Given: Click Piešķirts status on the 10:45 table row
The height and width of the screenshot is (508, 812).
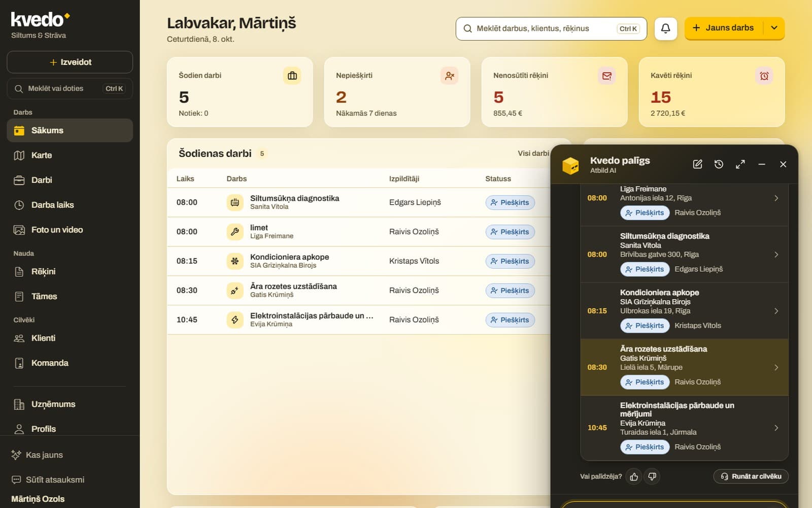Looking at the screenshot, I should click(x=510, y=320).
